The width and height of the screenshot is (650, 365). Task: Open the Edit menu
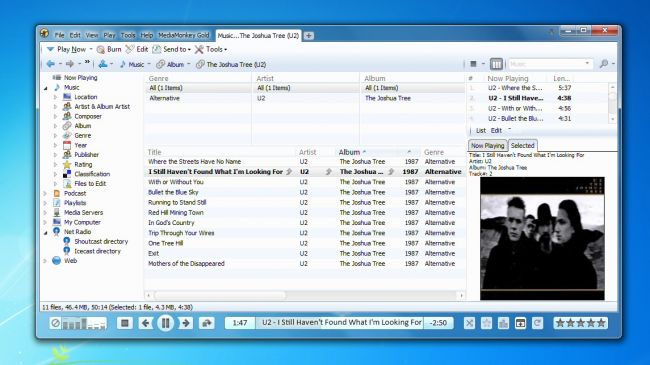[x=75, y=35]
